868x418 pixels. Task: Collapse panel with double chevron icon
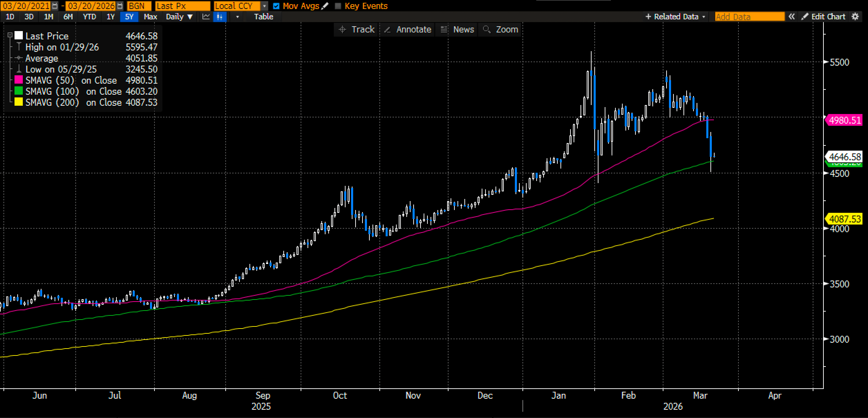tap(792, 17)
